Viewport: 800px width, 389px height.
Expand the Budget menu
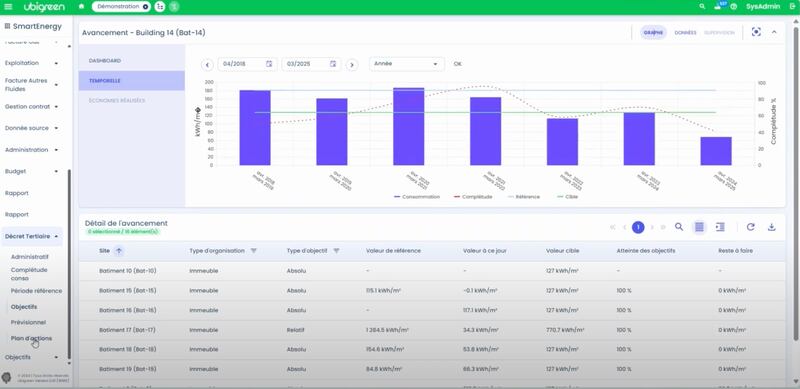click(x=32, y=172)
